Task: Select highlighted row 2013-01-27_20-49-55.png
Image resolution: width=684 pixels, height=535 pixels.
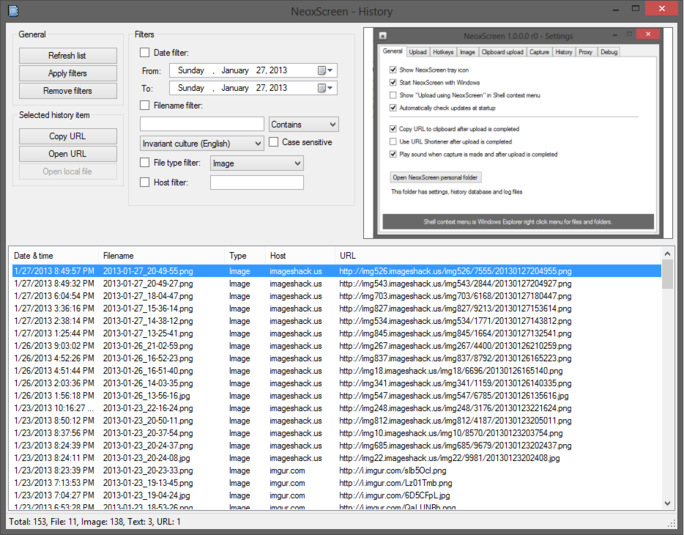Action: [336, 271]
